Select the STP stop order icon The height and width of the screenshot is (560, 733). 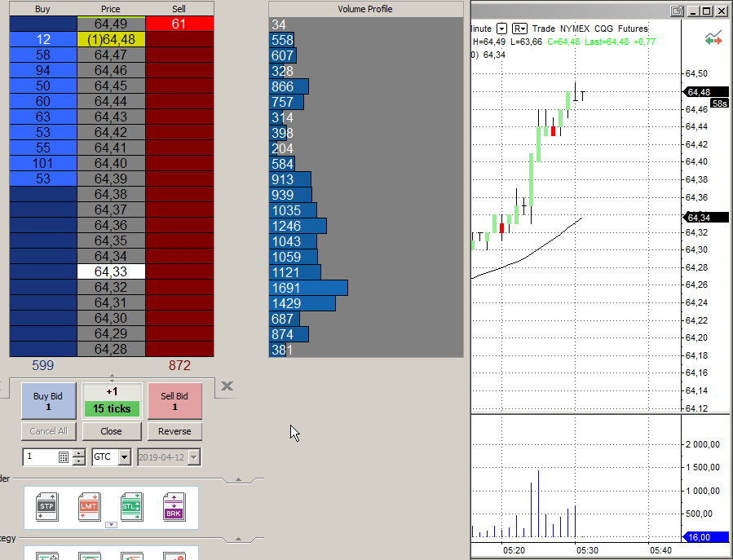47,507
